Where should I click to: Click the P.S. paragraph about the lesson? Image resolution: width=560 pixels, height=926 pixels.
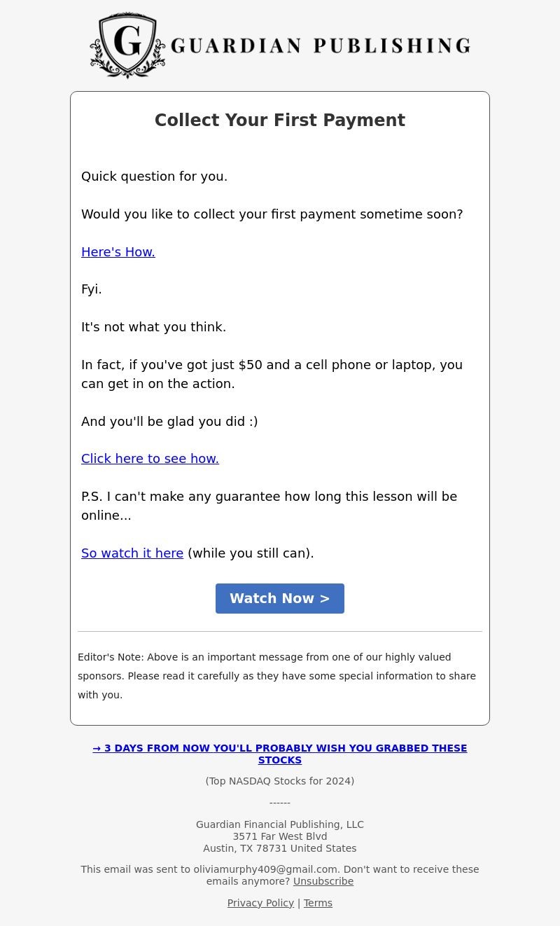click(x=269, y=506)
